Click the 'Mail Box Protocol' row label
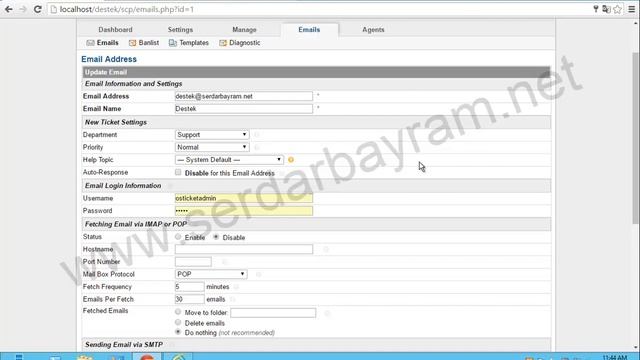This screenshot has height=360, width=640. point(109,274)
